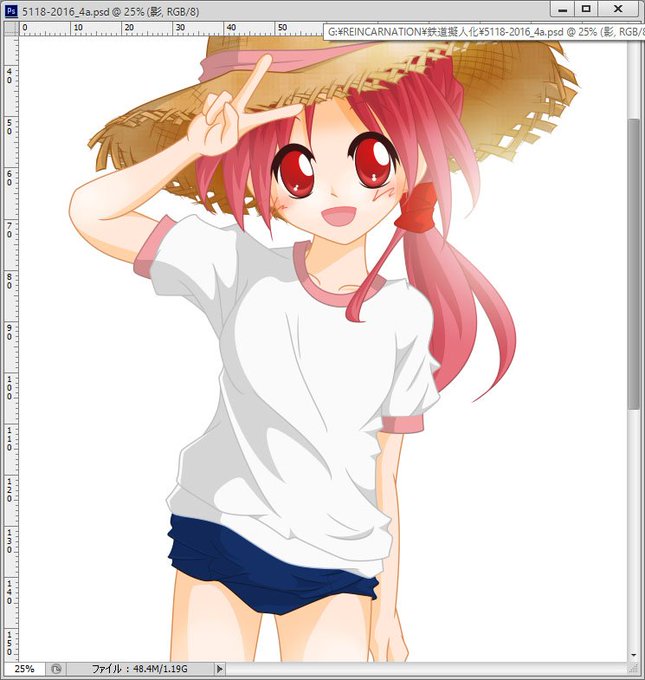
Task: Click the vertical scrollbar thumb
Action: click(x=633, y=264)
